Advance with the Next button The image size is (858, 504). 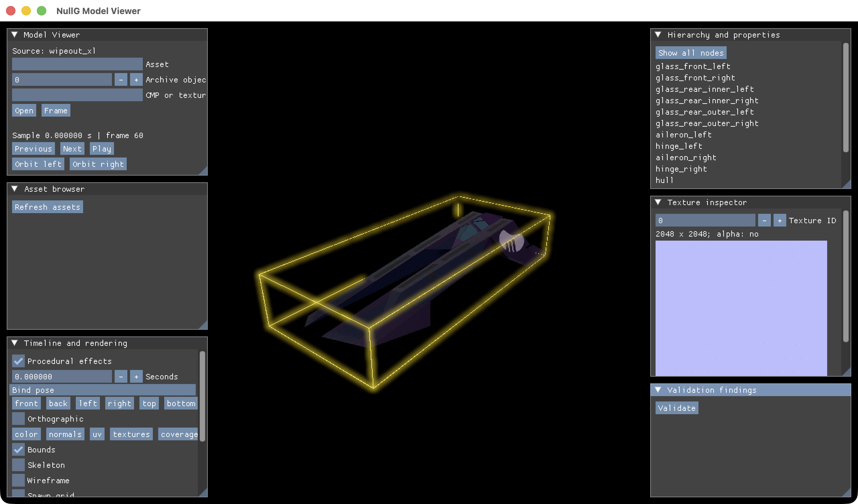(x=72, y=149)
